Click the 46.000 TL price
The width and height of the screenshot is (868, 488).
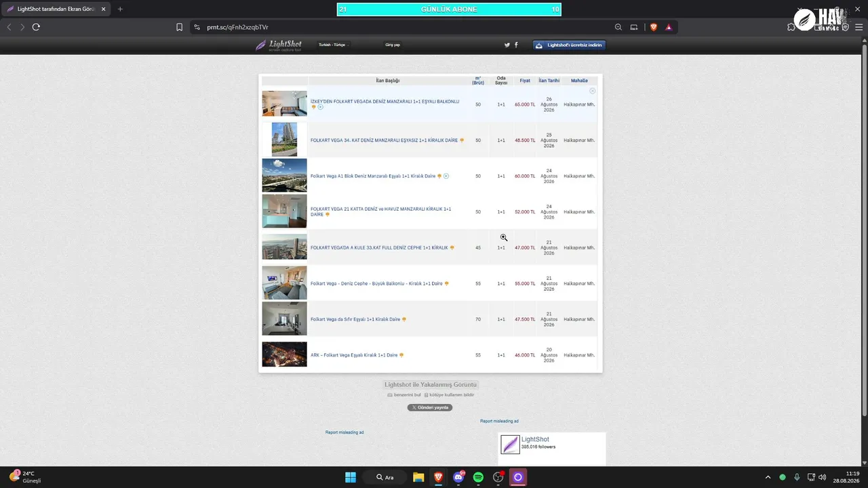525,355
